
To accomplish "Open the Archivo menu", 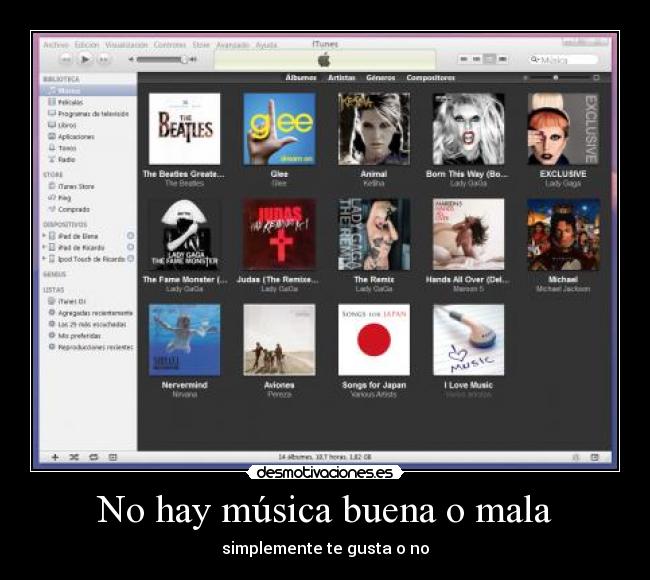I will click(56, 44).
